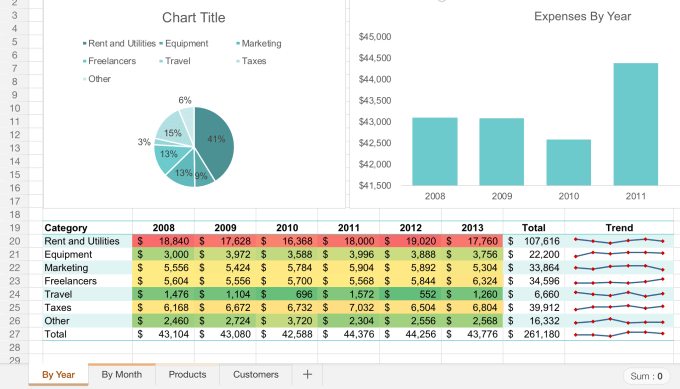Screen dimensions: 680x389
Task: Select the Marketing legend entry
Action: tap(259, 43)
